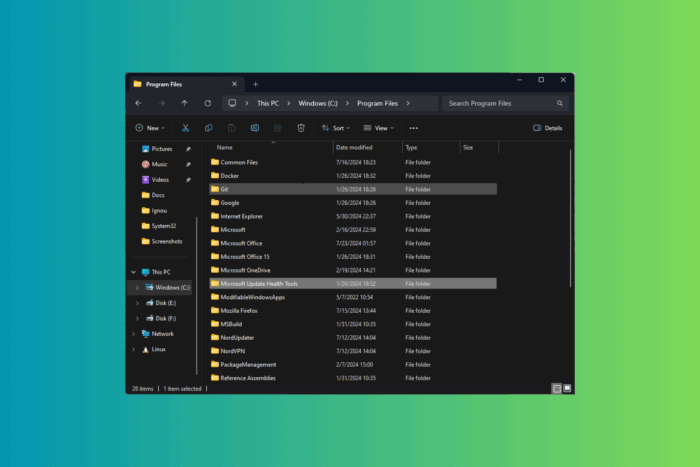Close the Program Files tab
The image size is (700, 467).
(x=234, y=84)
